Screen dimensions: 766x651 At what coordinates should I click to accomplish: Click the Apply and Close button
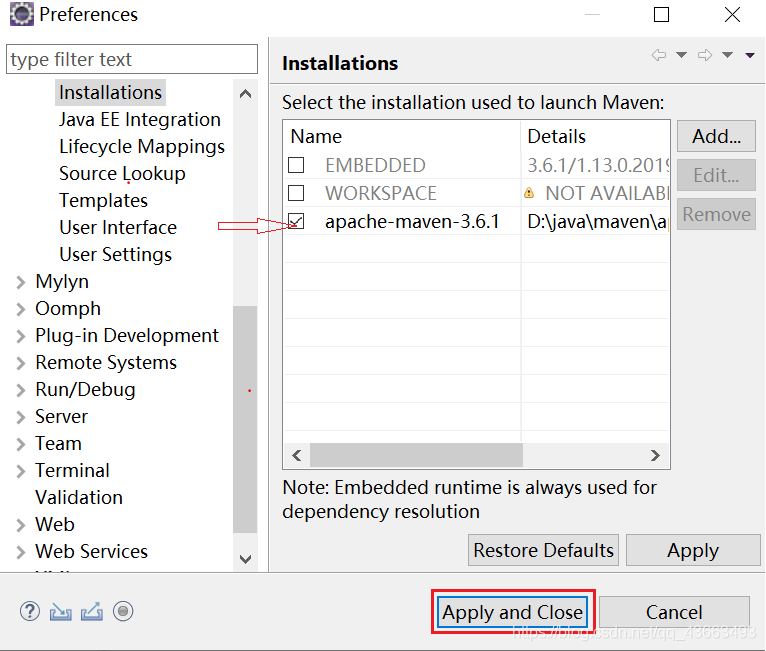pos(512,612)
